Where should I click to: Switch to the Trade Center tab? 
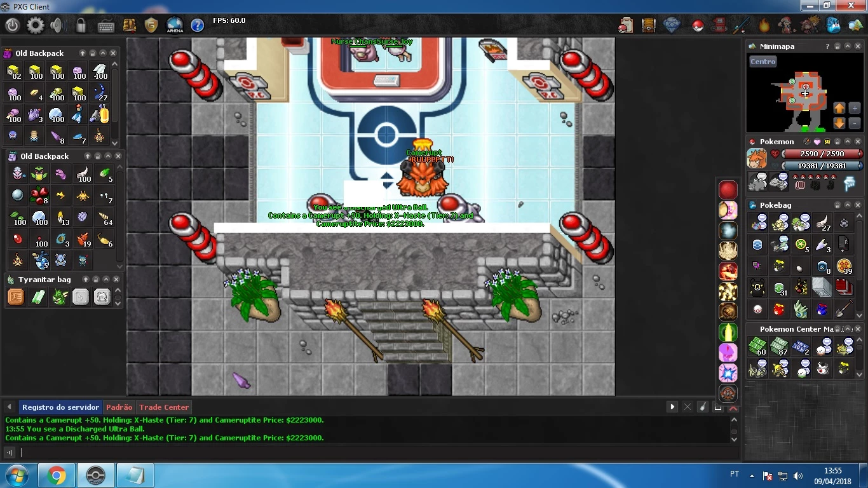[164, 407]
